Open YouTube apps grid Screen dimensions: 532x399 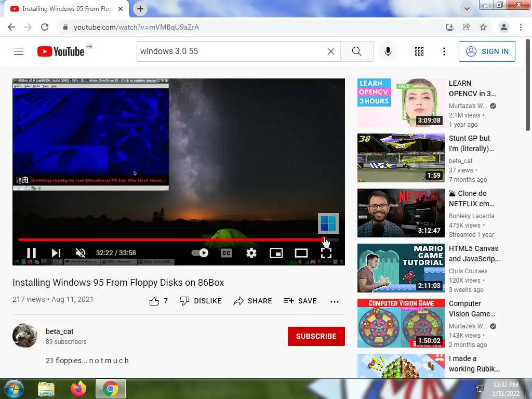tap(419, 51)
